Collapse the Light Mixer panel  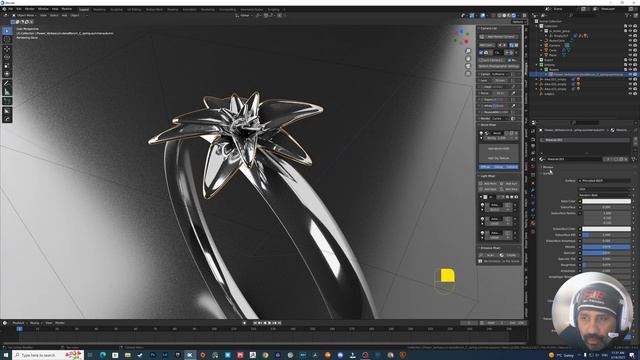click(x=488, y=176)
